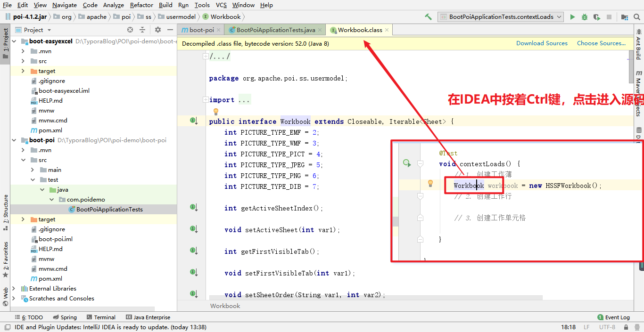Open the run configuration dropdown
This screenshot has height=332, width=644.
coord(501,17)
